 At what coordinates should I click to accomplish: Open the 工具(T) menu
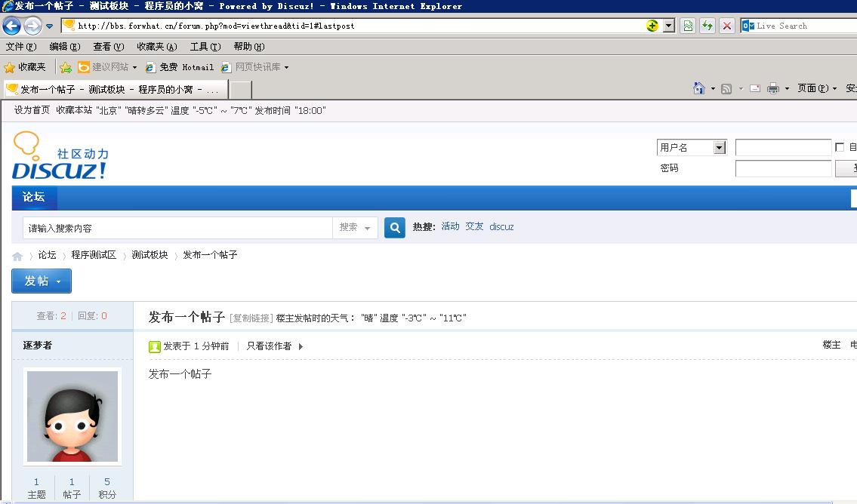pos(205,47)
